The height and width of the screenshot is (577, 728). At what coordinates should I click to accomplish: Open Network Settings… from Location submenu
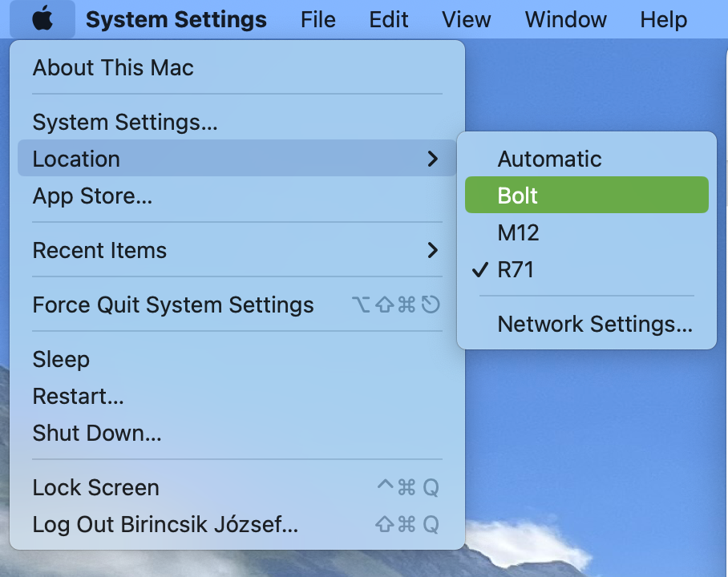587,324
